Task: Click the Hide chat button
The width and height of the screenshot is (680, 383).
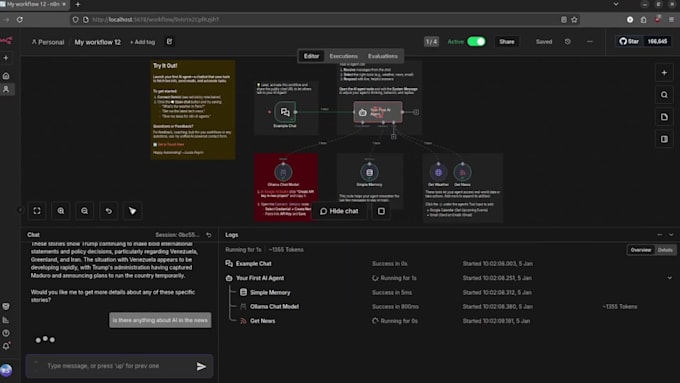Action: point(339,211)
